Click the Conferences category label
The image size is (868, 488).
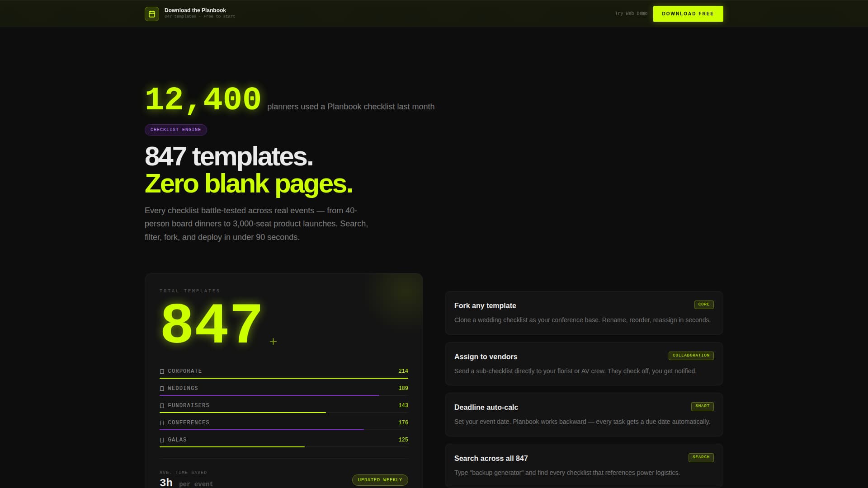pos(189,422)
